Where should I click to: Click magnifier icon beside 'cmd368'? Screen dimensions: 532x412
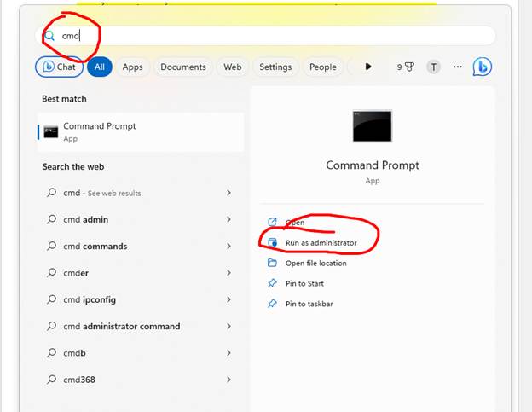tap(51, 379)
